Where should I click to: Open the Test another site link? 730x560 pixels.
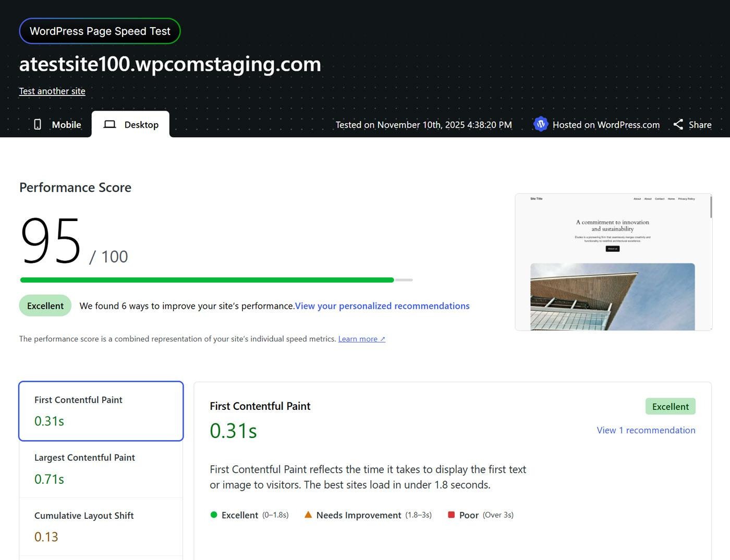[52, 91]
